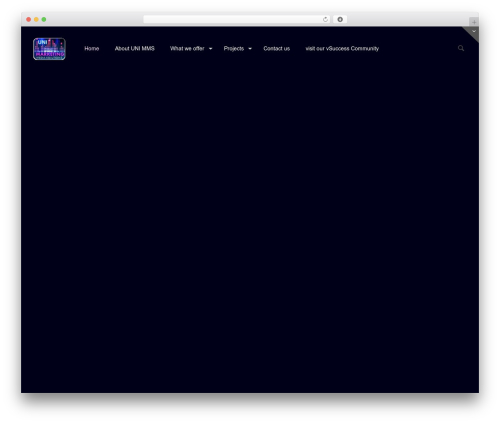Click the UNI Marketing logo
Viewport: 500px width, 423px height.
click(49, 49)
